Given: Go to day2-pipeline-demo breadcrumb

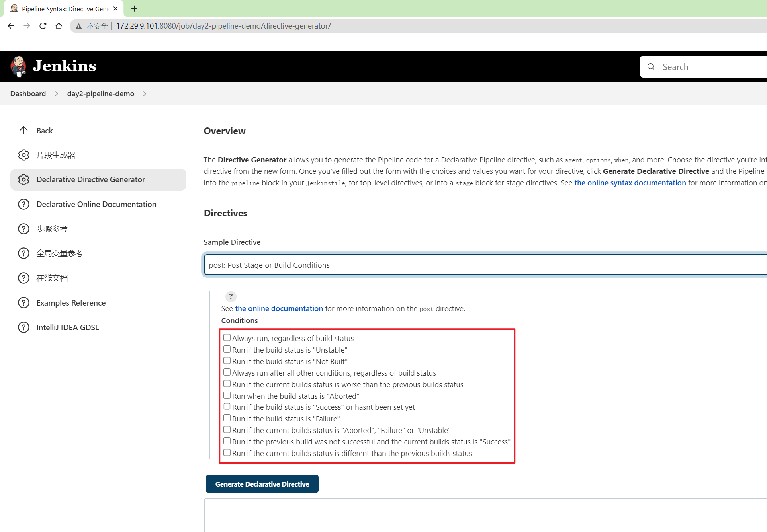Looking at the screenshot, I should pyautogui.click(x=101, y=94).
